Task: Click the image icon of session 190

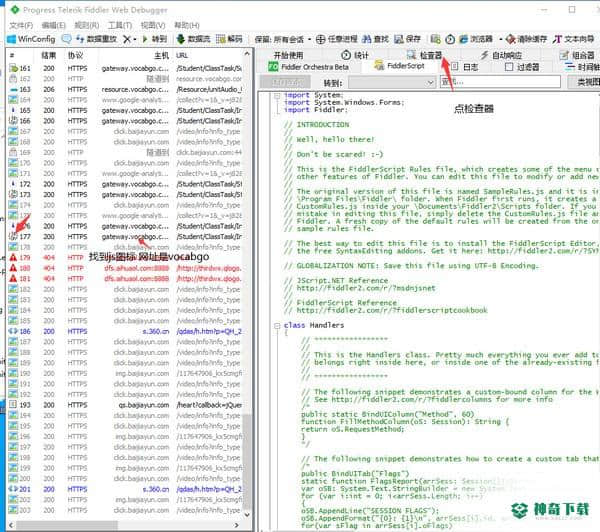Action: pyautogui.click(x=13, y=373)
